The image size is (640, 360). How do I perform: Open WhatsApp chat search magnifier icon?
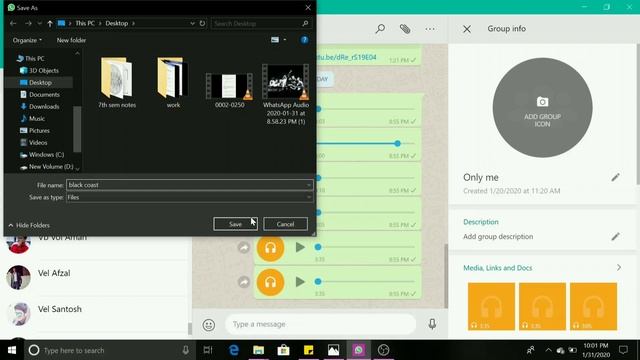pyautogui.click(x=380, y=29)
